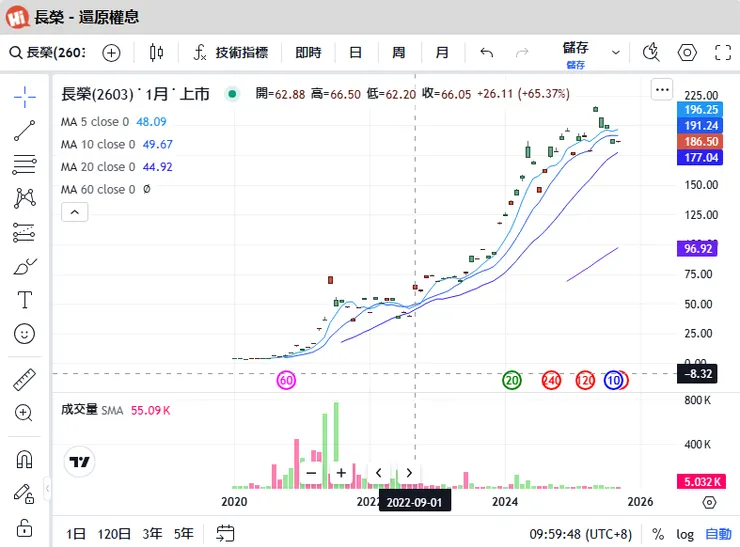Open quick search lightning icon
740x547 pixels.
coord(651,52)
